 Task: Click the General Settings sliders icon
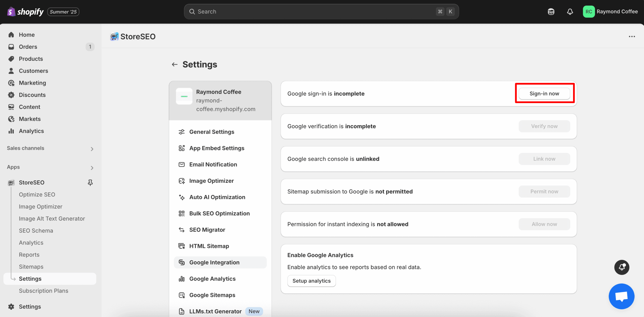pyautogui.click(x=181, y=132)
